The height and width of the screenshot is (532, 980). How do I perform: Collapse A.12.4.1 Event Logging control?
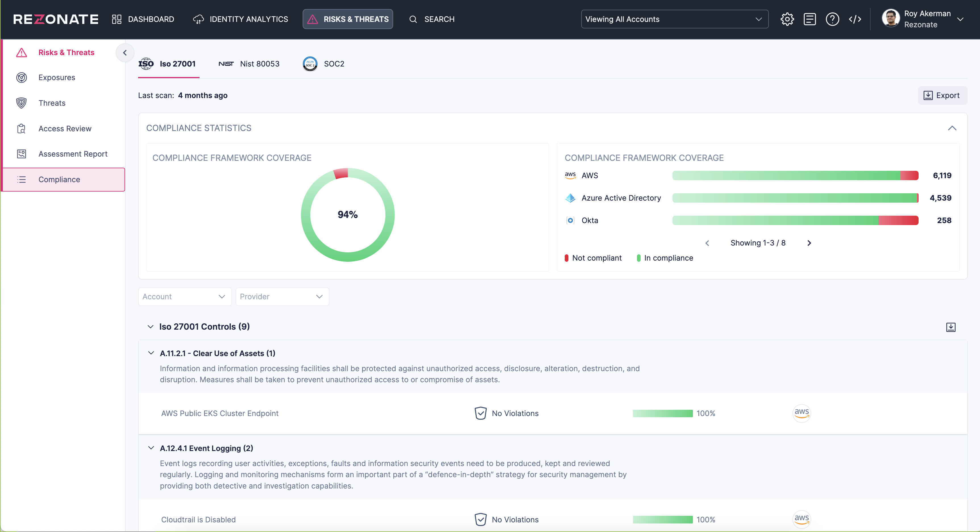pos(151,448)
